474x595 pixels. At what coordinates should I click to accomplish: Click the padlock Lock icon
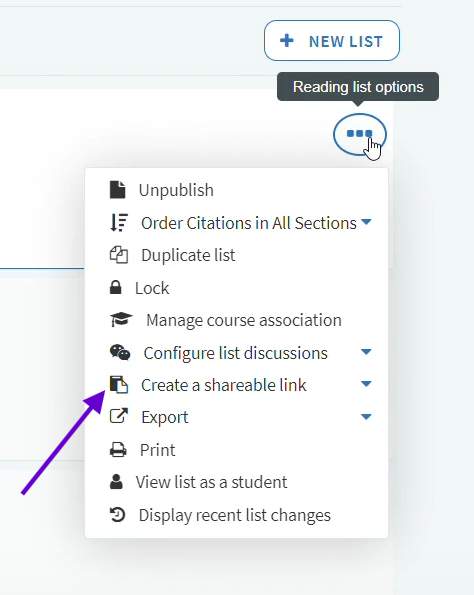tap(115, 288)
